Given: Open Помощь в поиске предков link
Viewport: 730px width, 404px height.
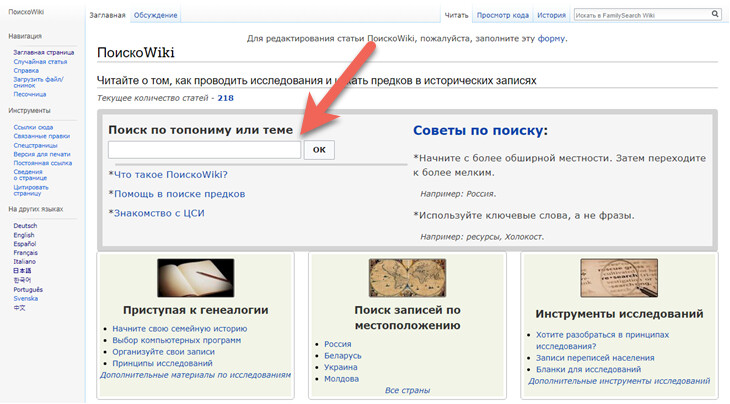Looking at the screenshot, I should (x=180, y=194).
